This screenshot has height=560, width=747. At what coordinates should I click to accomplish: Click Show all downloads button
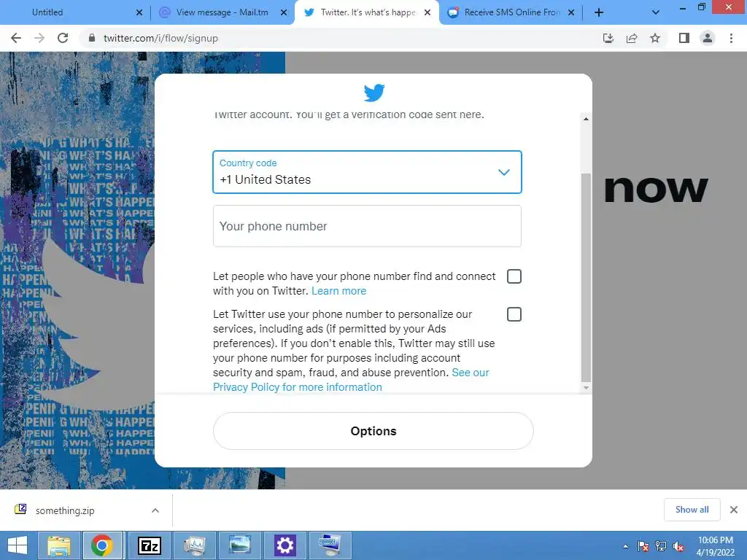(692, 510)
